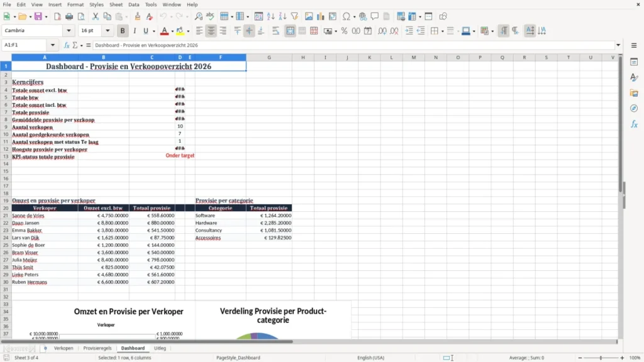Open Sidebar Functions fx icon

click(x=634, y=124)
